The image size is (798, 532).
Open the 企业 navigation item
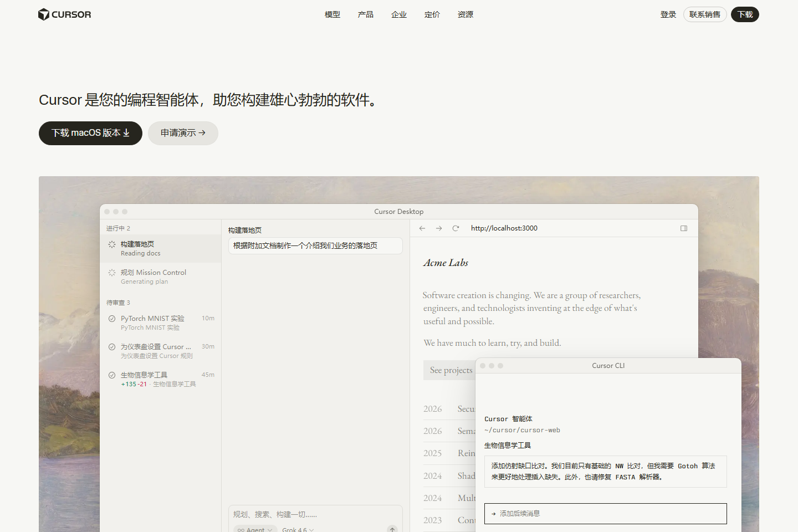click(x=399, y=14)
